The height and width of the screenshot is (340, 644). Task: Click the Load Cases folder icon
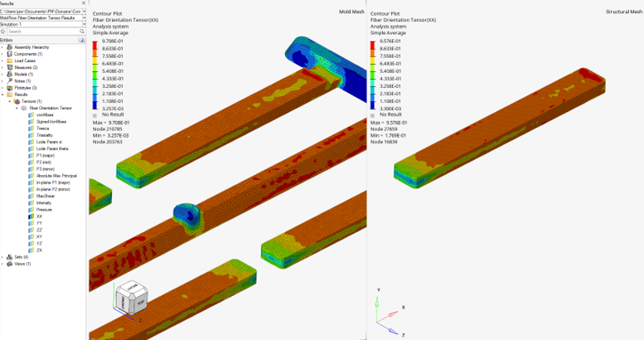click(10, 61)
